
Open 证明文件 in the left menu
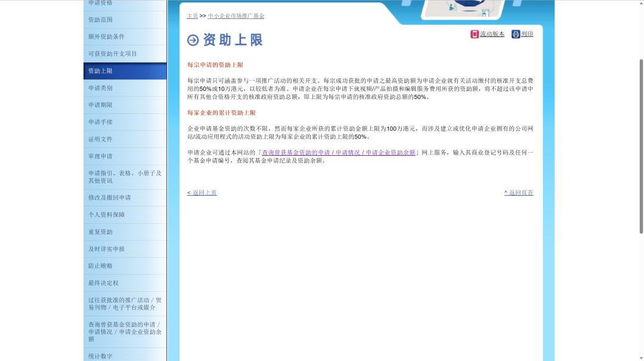point(100,139)
